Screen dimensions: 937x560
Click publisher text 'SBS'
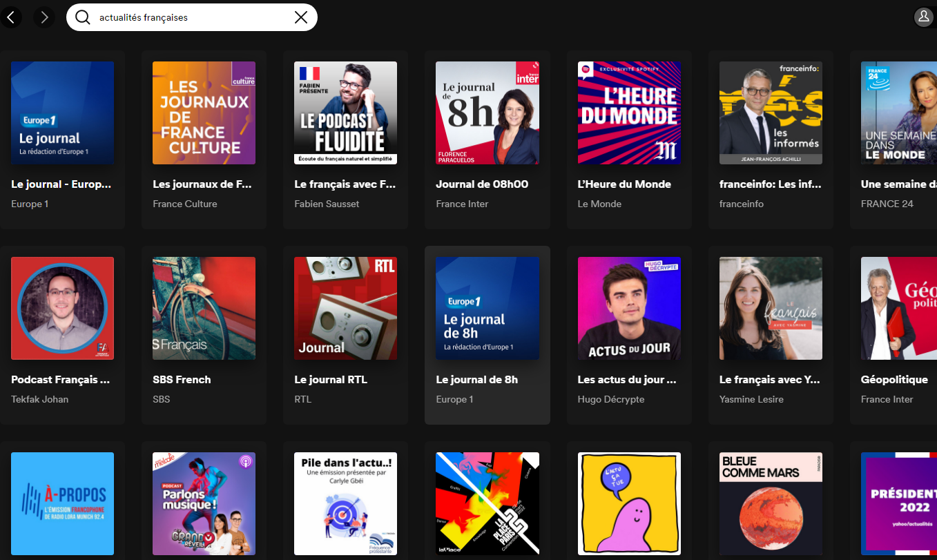(162, 399)
